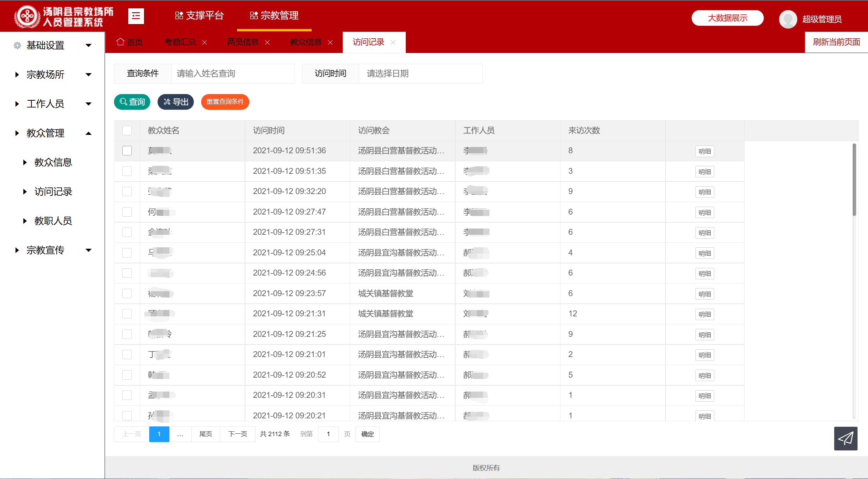Collapse the 教众管理 arrow
Viewport: 868px width, 479px height.
point(89,133)
